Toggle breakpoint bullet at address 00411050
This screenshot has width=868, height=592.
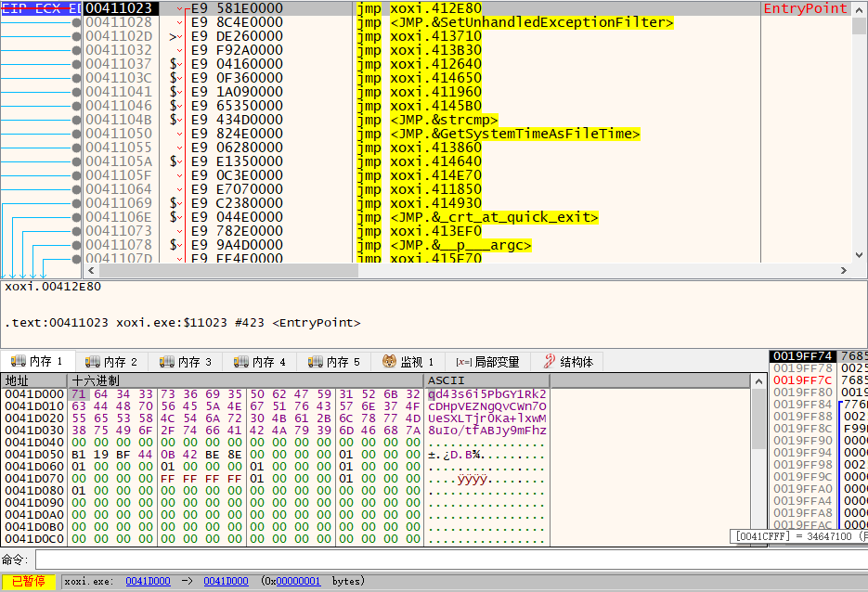click(x=76, y=134)
